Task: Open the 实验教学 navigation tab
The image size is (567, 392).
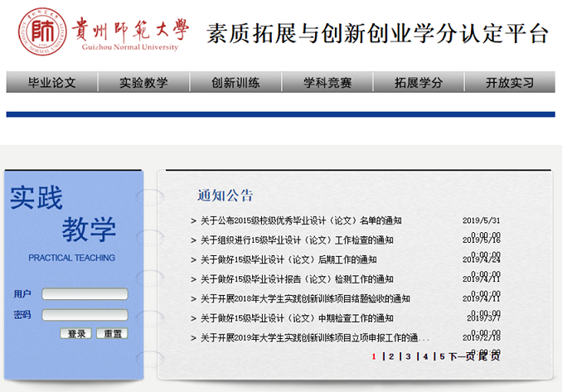Action: tap(143, 83)
